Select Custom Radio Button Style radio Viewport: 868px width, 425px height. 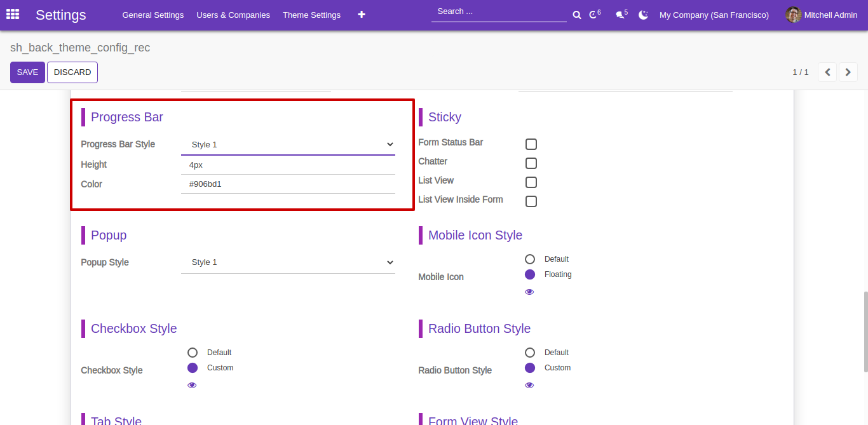tap(530, 368)
